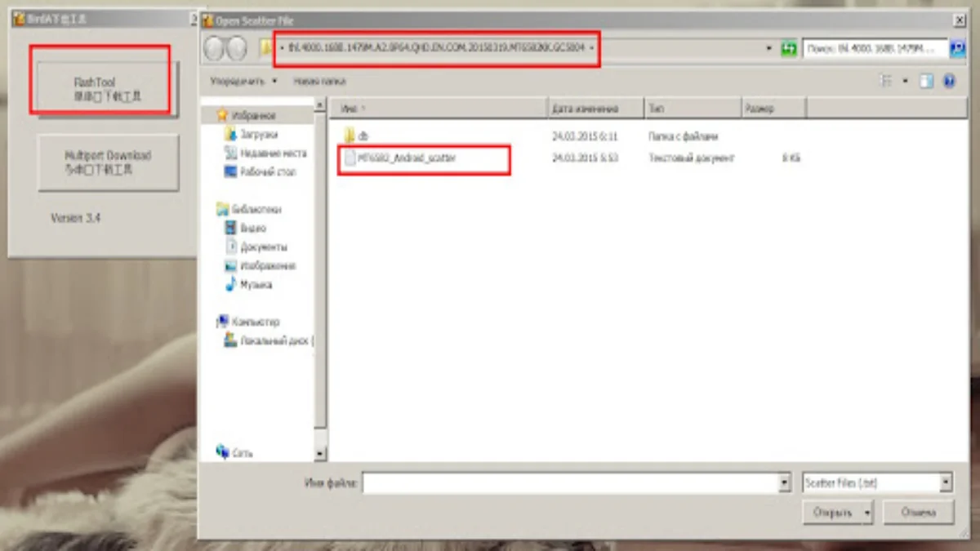Screen dimensions: 980x551
Task: Select the db folder icon
Action: coord(350,136)
